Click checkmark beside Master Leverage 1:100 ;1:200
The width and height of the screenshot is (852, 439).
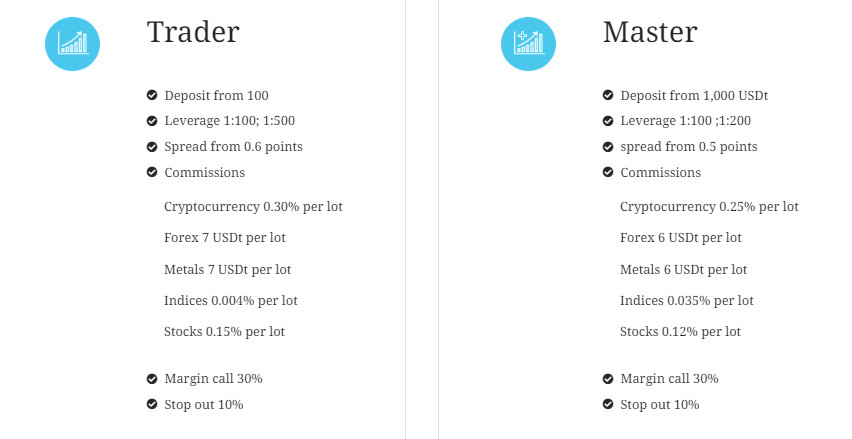click(608, 121)
